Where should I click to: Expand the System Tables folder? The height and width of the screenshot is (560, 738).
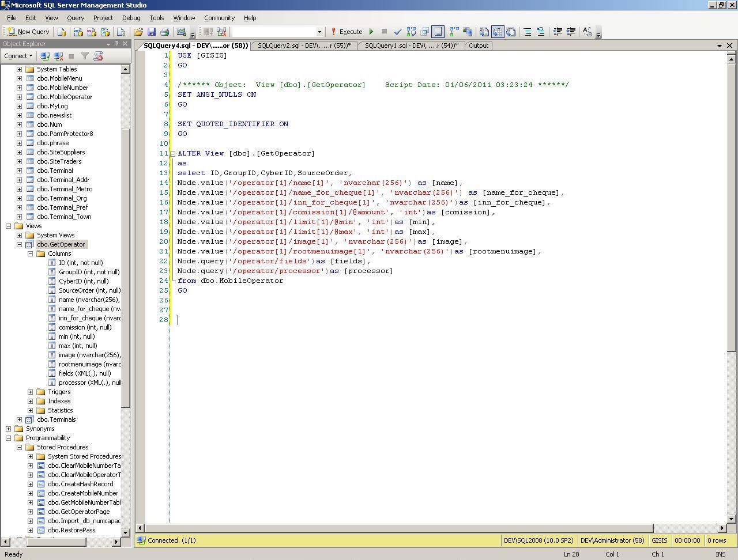(x=19, y=69)
